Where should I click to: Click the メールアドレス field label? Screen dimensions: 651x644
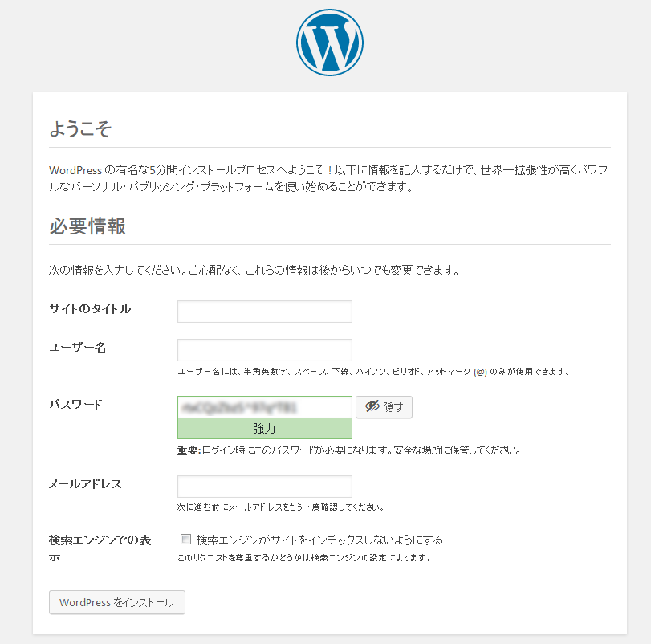click(x=85, y=483)
